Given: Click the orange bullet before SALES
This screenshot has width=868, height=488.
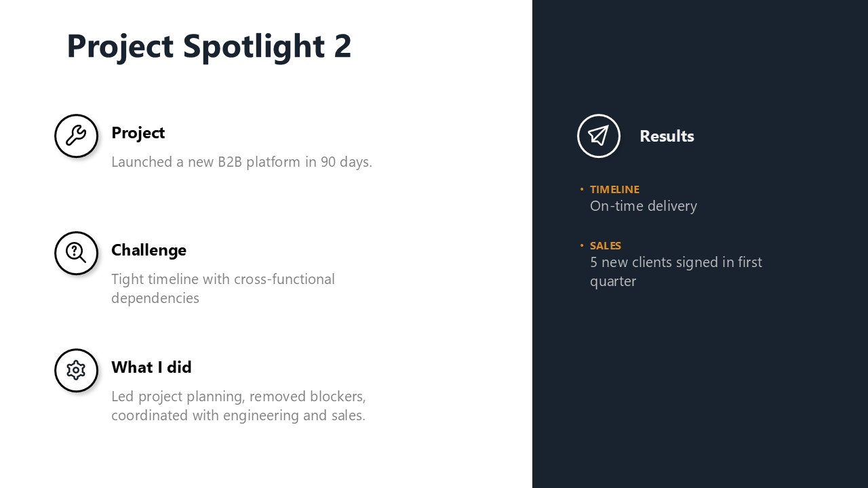Looking at the screenshot, I should pos(582,245).
